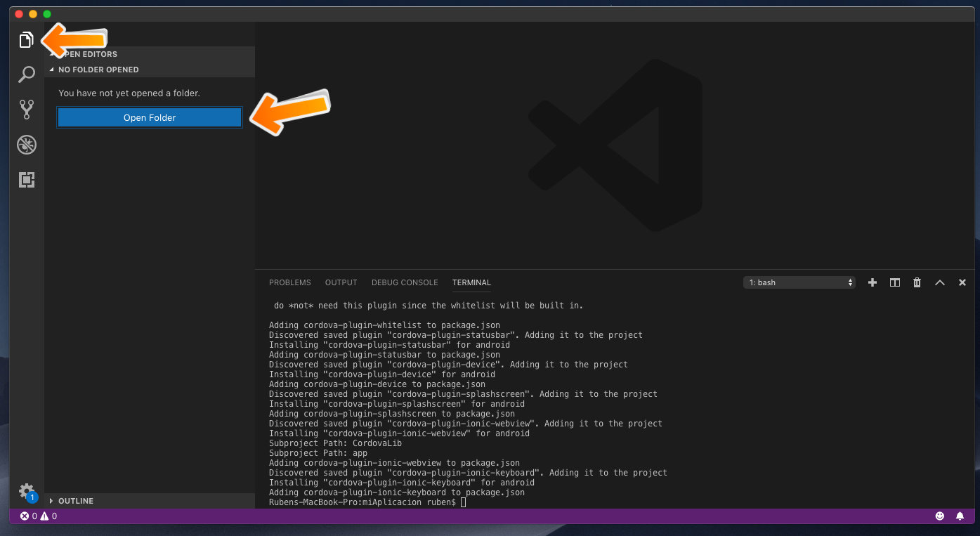
Task: Maximize the panel with the chevron
Action: coord(940,282)
